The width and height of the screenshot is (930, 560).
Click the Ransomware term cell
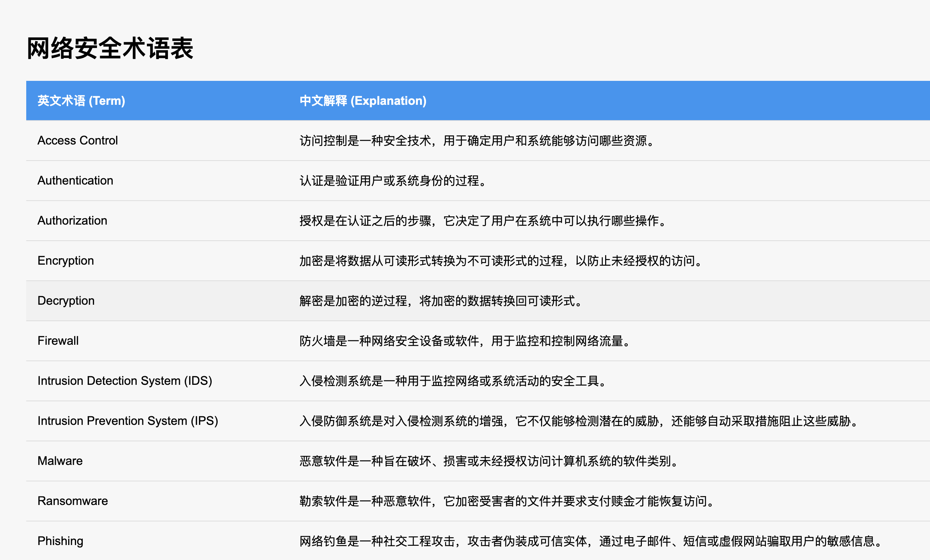[72, 501]
